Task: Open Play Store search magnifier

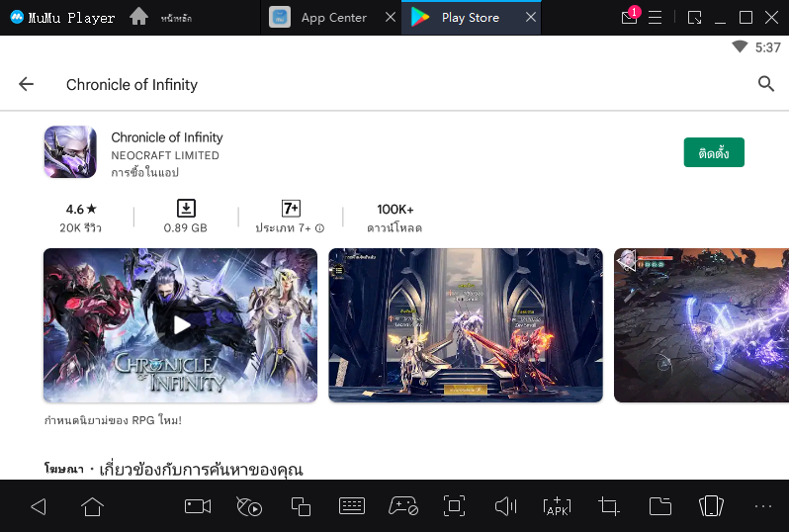Action: point(765,84)
